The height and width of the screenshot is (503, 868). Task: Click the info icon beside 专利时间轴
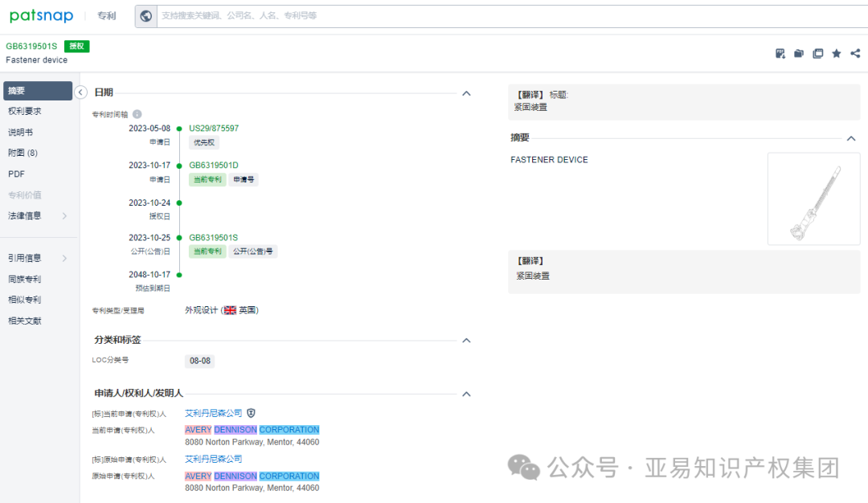137,114
